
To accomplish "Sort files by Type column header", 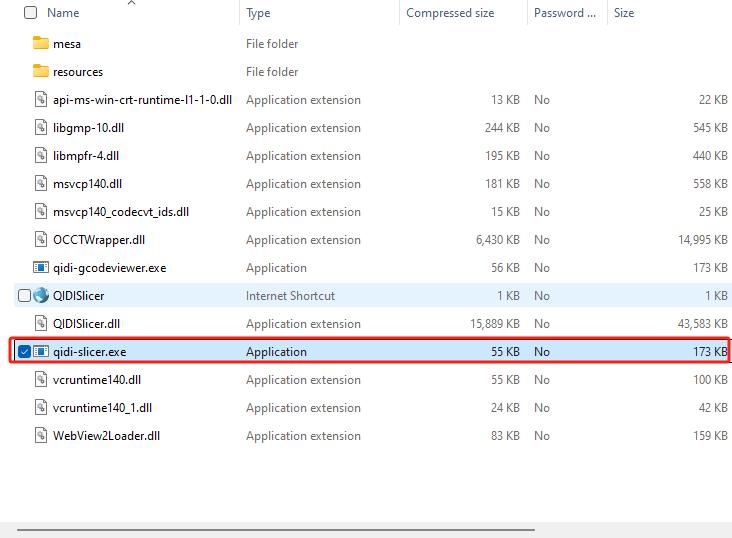I will tap(258, 13).
